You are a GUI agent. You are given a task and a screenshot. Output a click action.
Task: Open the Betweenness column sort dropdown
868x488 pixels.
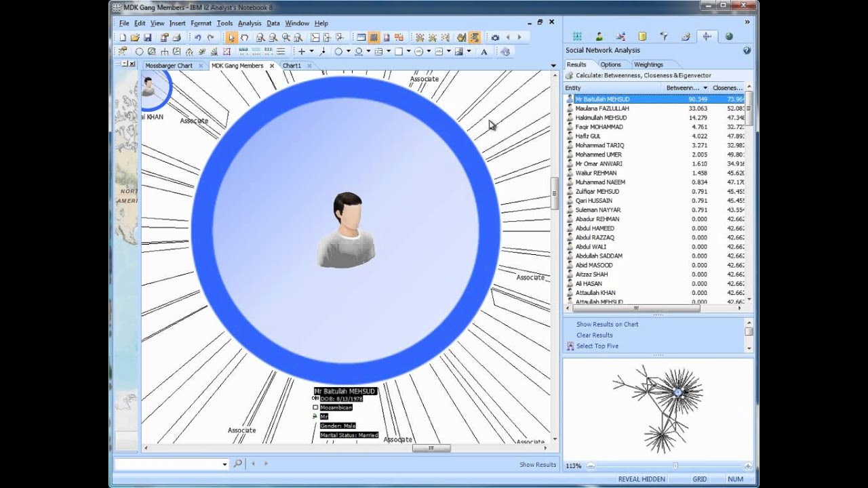point(705,88)
